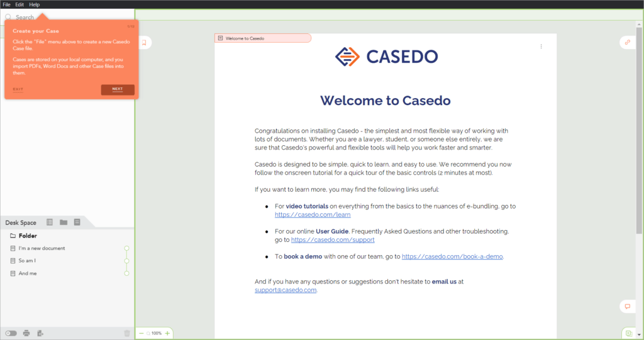Click the trash delete icon
This screenshot has width=644, height=340.
(x=127, y=334)
